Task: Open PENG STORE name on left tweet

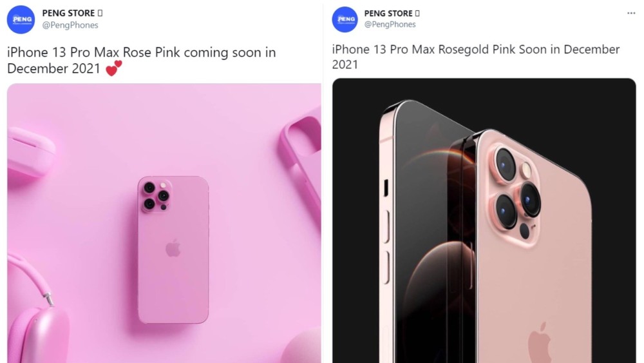Action: tap(69, 13)
